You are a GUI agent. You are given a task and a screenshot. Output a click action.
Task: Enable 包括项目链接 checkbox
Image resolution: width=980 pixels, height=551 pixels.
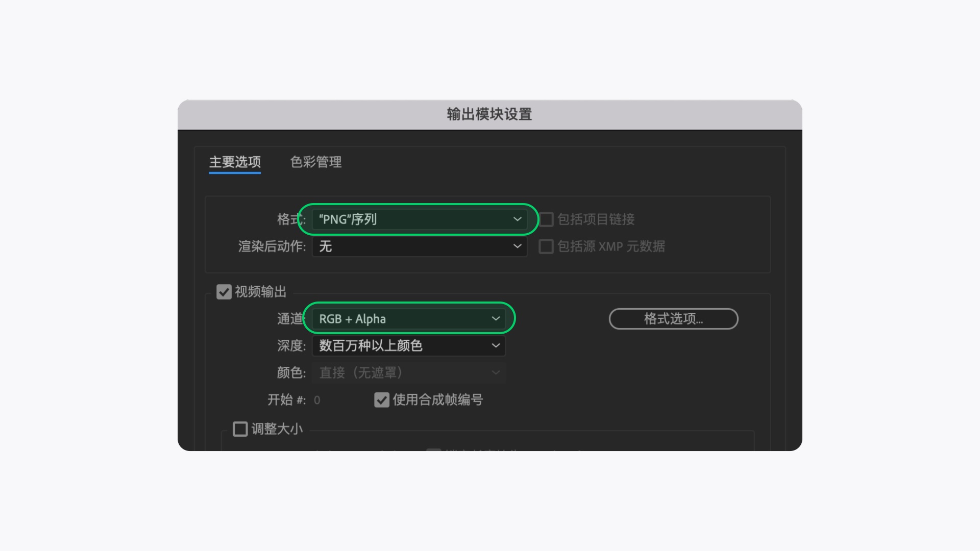tap(545, 219)
